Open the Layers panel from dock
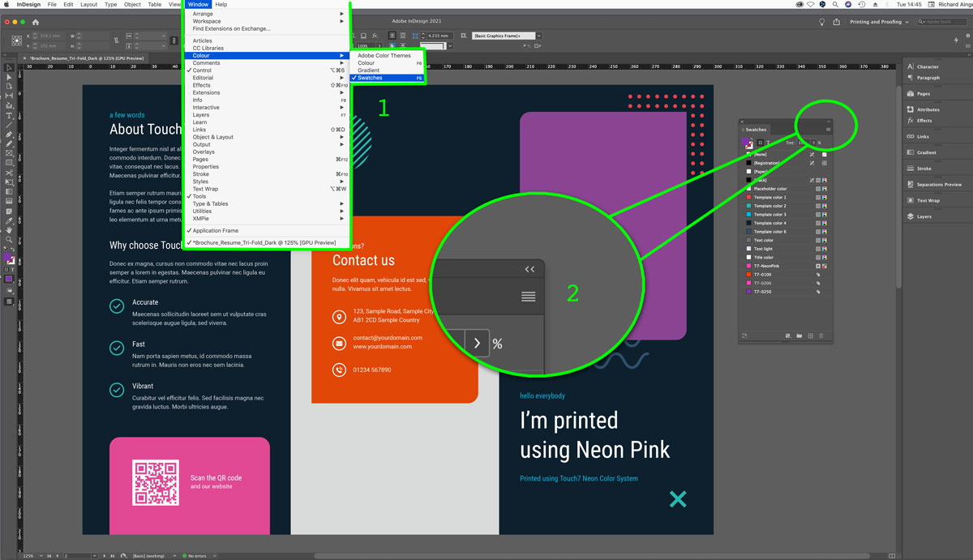Viewport: 973px width, 560px height. tap(919, 216)
